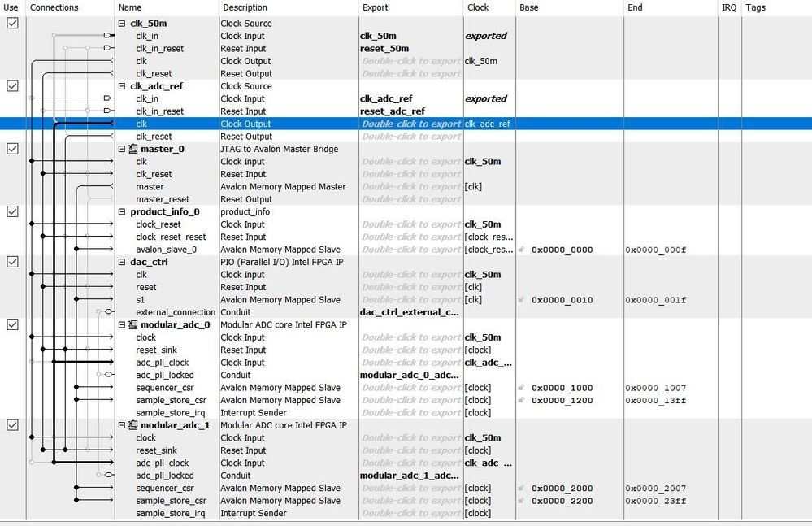Select the highlighted clk Clock Output row
Image resolution: width=812 pixels, height=526 pixels.
406,124
